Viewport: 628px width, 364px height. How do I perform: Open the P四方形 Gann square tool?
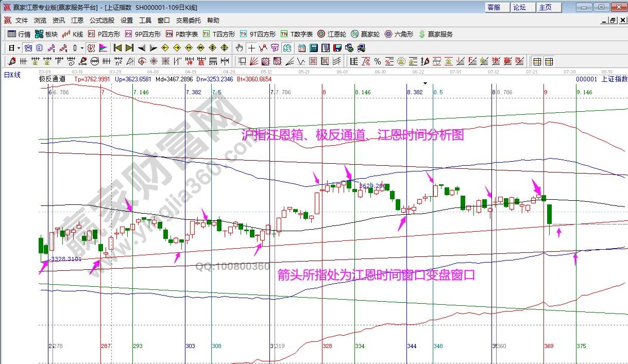pos(103,34)
